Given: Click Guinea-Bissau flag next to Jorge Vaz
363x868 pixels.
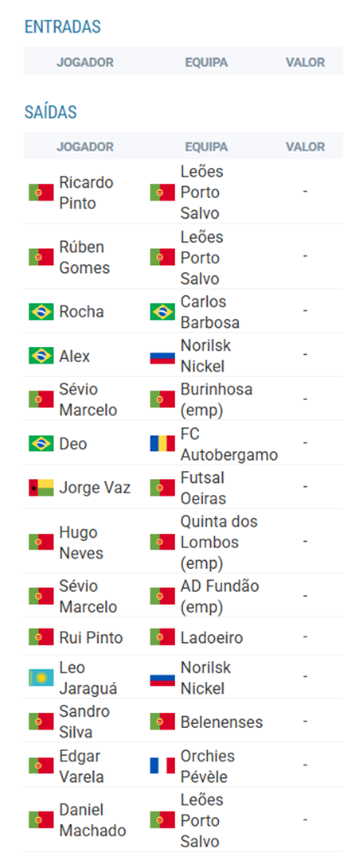Looking at the screenshot, I should [41, 488].
